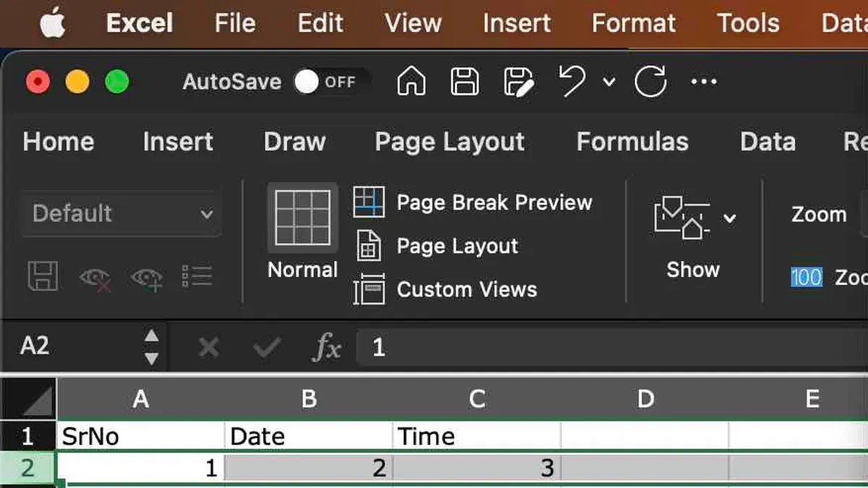This screenshot has width=868, height=488.
Task: Open the Edit menu
Action: tap(320, 23)
